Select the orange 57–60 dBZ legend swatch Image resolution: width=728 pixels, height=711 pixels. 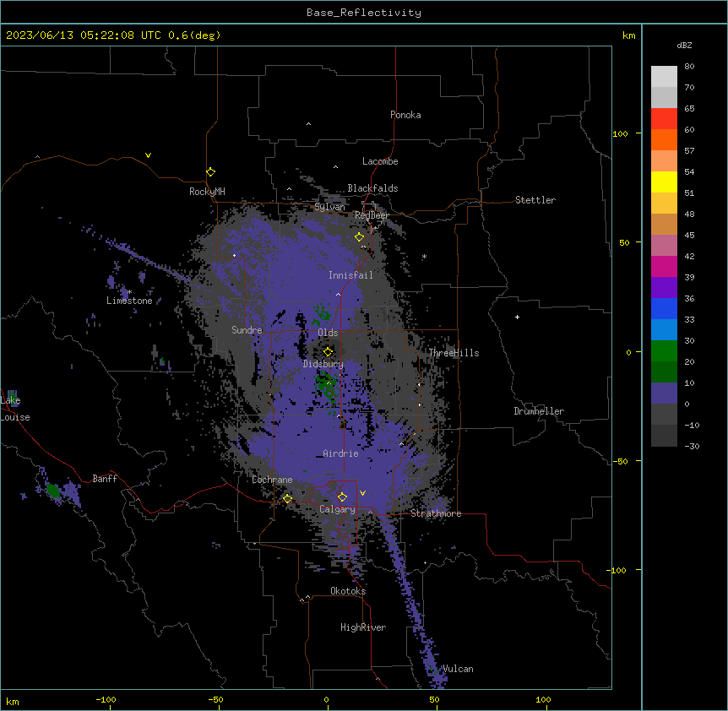(x=664, y=139)
